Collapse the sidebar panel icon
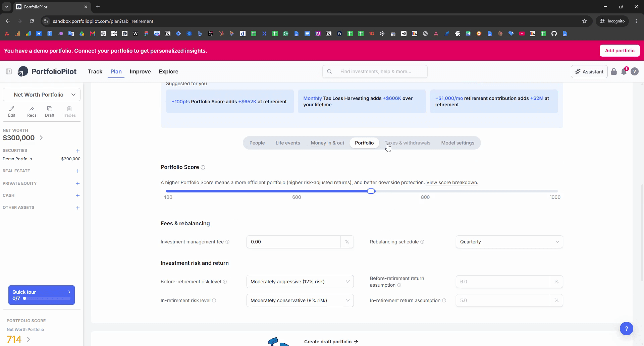 pos(9,71)
